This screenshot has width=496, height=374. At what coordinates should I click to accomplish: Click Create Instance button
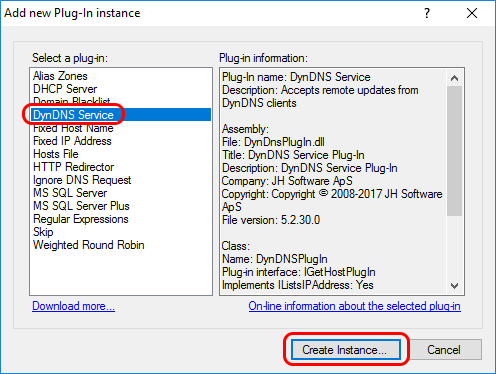[x=346, y=350]
